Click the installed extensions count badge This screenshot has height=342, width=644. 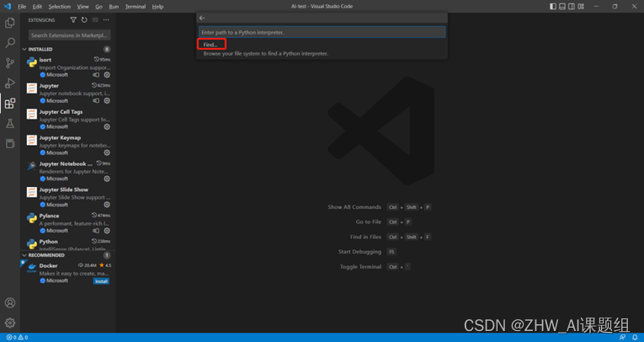[107, 50]
